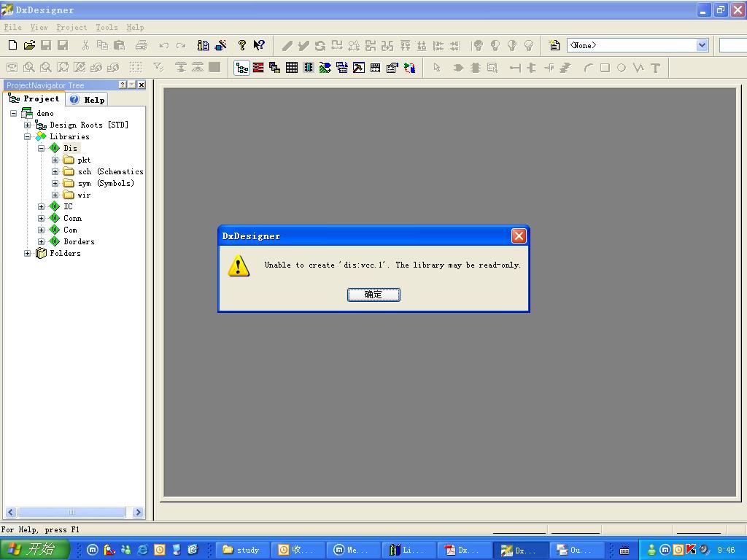
Task: Click the 确定 button in dialog
Action: (x=373, y=295)
